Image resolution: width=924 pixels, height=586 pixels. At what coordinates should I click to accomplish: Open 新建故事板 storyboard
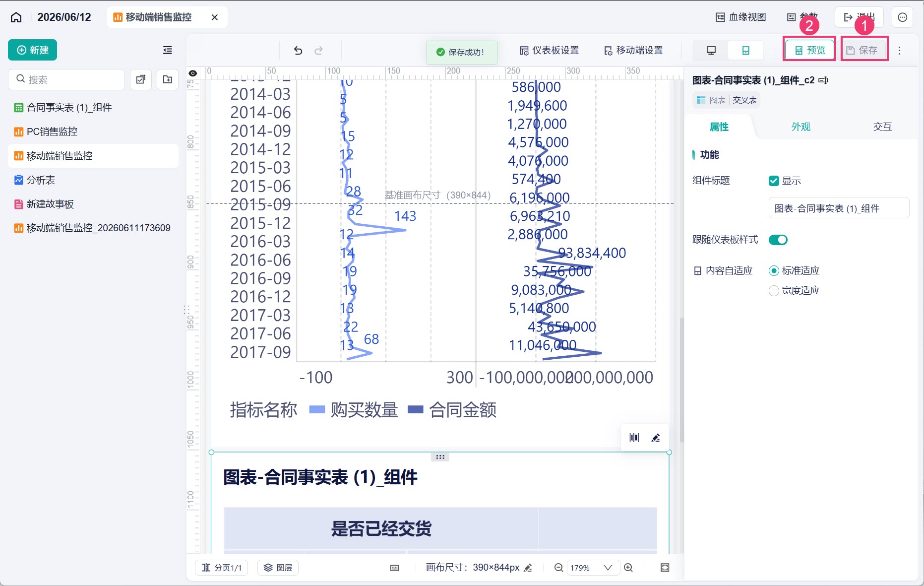coord(93,204)
